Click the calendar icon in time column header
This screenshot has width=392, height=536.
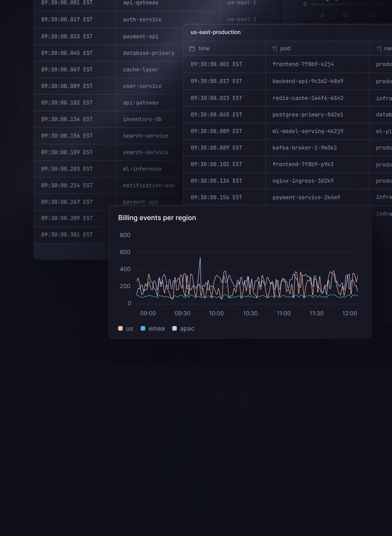pos(192,49)
